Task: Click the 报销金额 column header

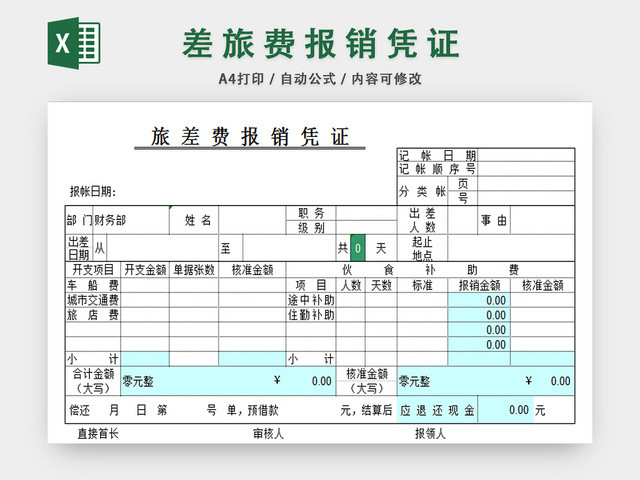Action: 479,285
